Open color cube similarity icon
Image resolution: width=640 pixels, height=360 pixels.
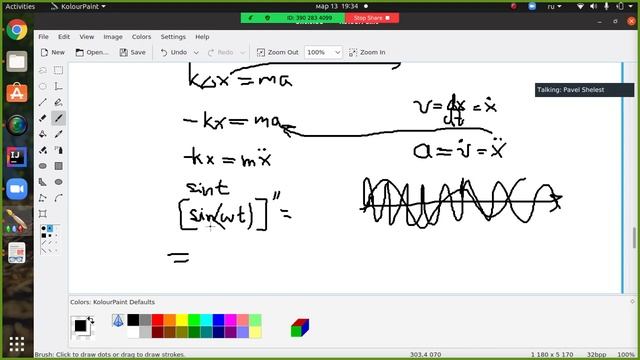click(x=300, y=328)
